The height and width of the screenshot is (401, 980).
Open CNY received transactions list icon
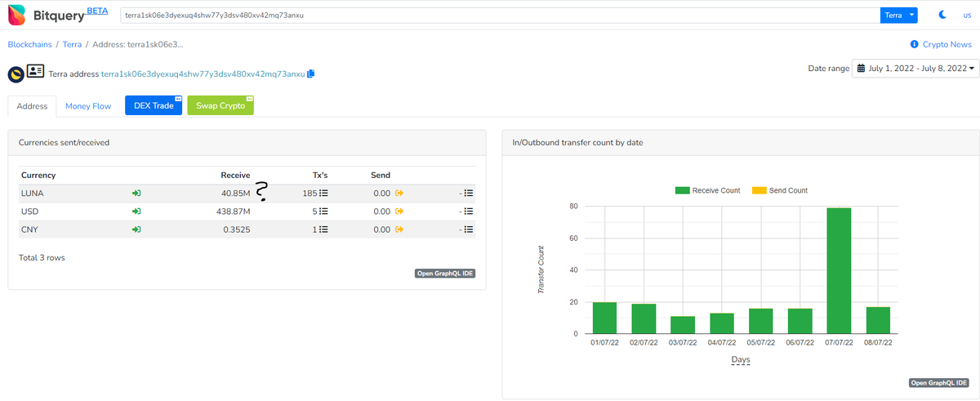323,230
